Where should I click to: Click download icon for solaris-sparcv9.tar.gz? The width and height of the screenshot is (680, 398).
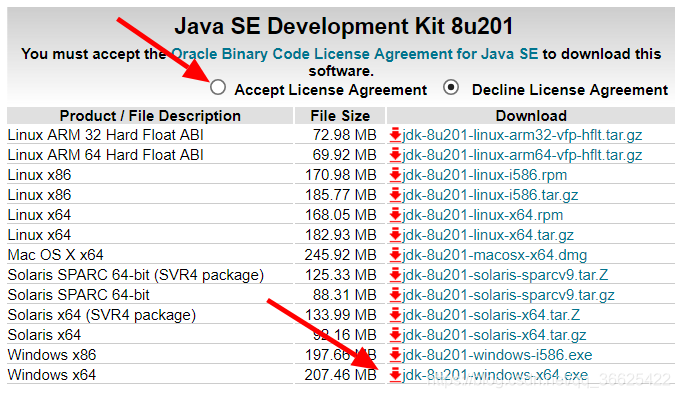pos(395,295)
